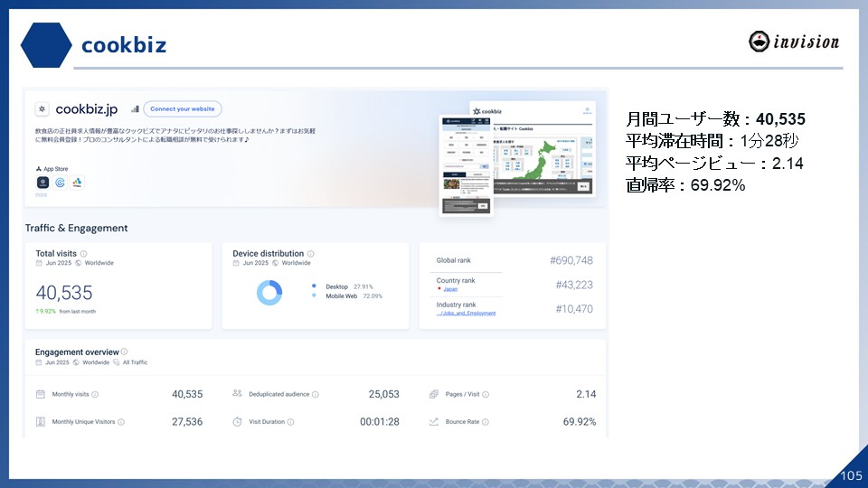Click the Monthly visits calendar icon

[x=41, y=394]
